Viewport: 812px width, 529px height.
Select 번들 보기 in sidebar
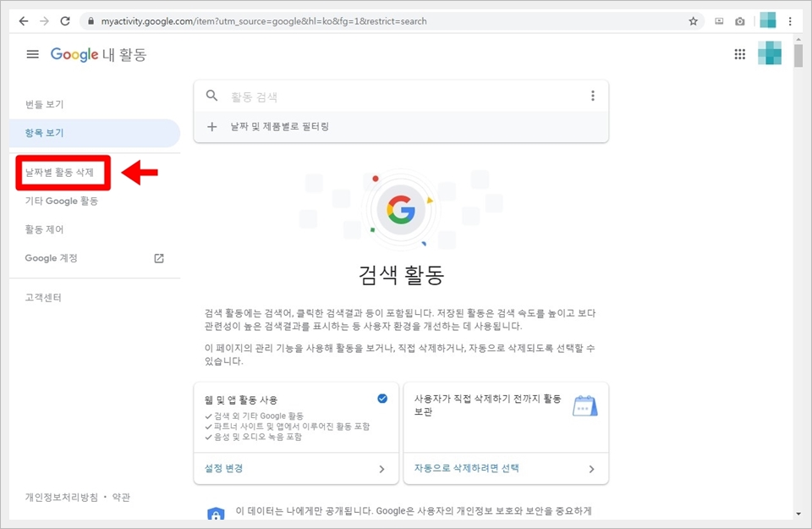pos(45,104)
